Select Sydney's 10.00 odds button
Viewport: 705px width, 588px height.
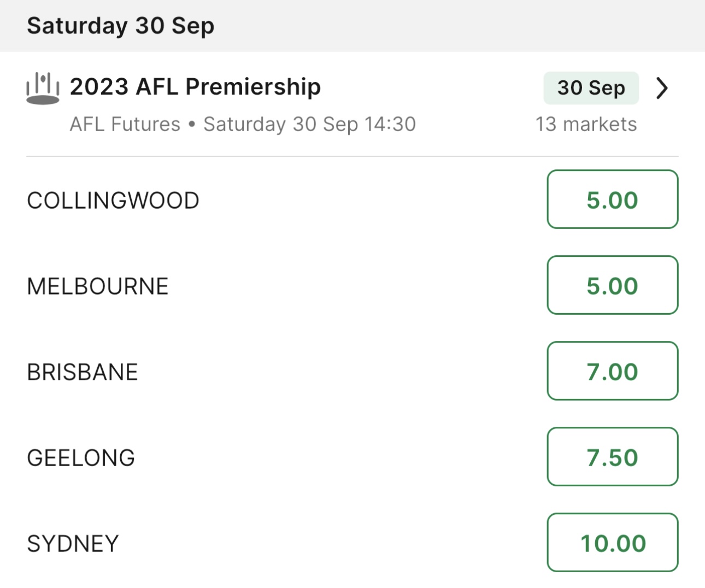[x=612, y=543]
